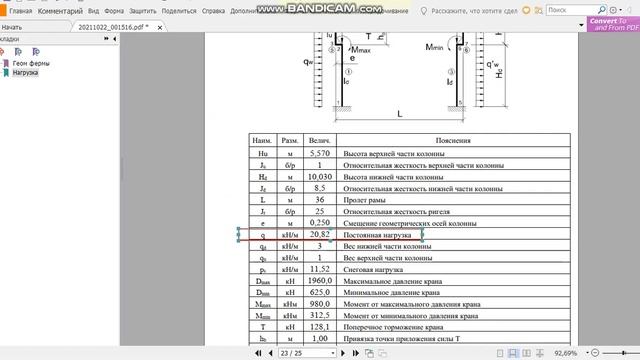Click the 312,5 value cell
The width and height of the screenshot is (640, 360).
click(x=320, y=316)
